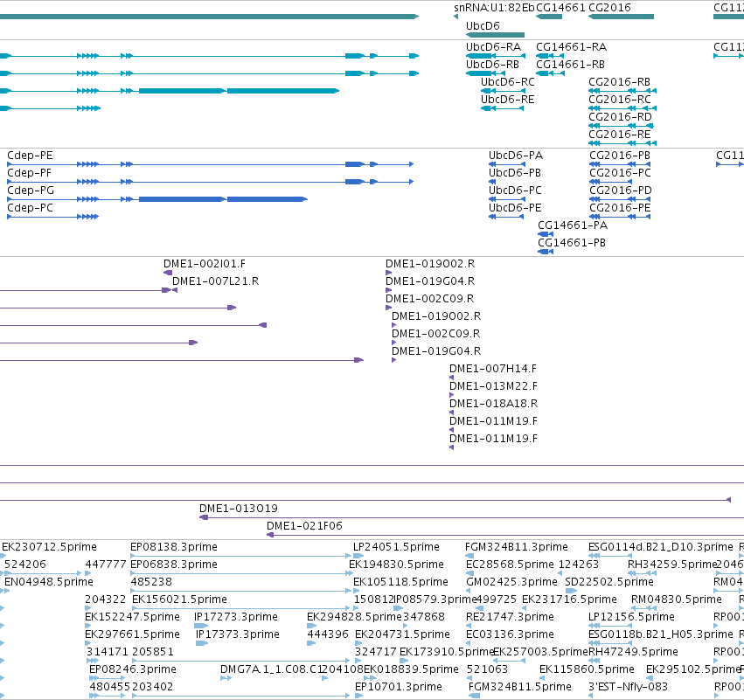The width and height of the screenshot is (744, 700).
Task: Select the DME1-013M22.F feature label
Action: 493,386
